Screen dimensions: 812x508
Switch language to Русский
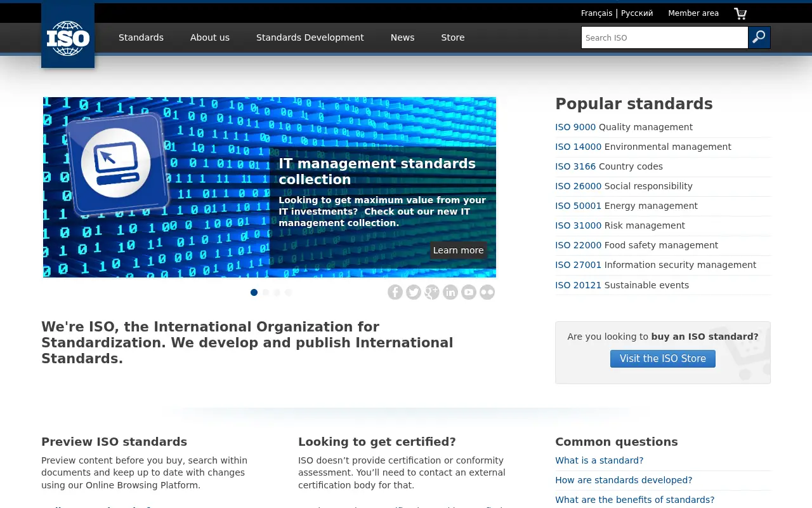(x=637, y=13)
